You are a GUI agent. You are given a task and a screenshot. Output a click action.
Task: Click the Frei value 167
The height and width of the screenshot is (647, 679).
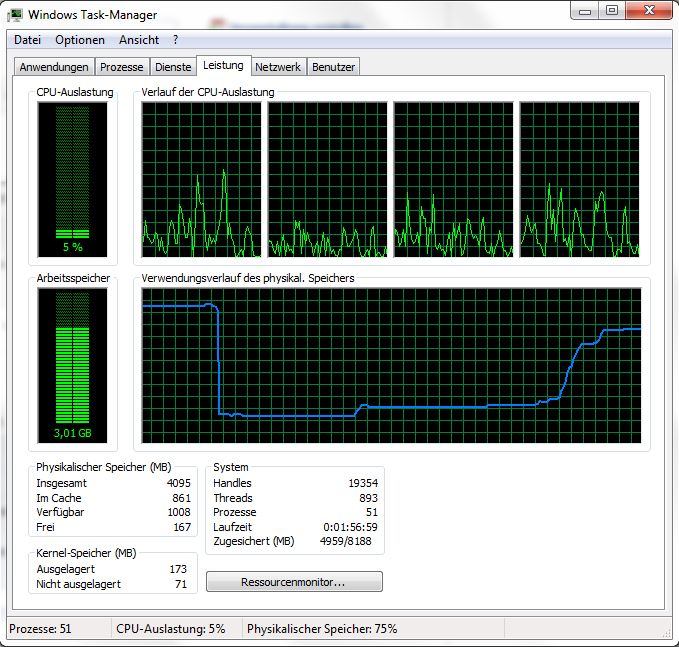click(182, 527)
